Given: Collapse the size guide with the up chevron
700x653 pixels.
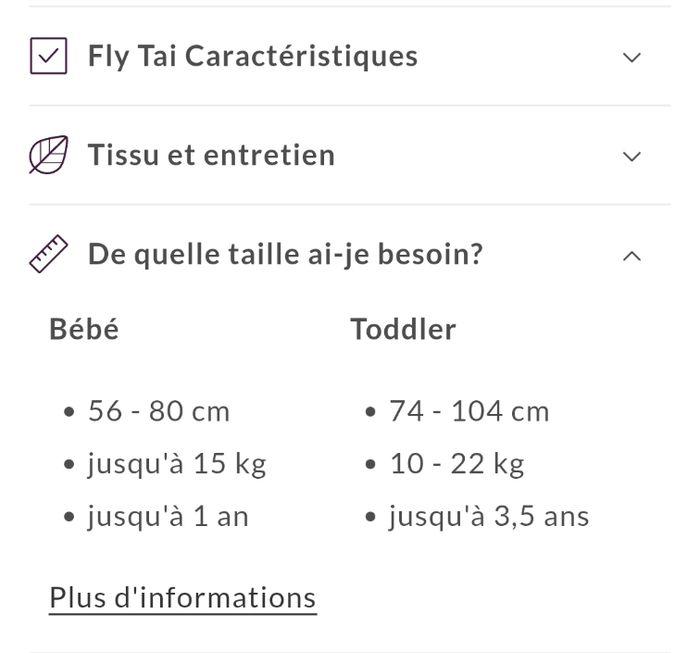Looking at the screenshot, I should point(631,256).
